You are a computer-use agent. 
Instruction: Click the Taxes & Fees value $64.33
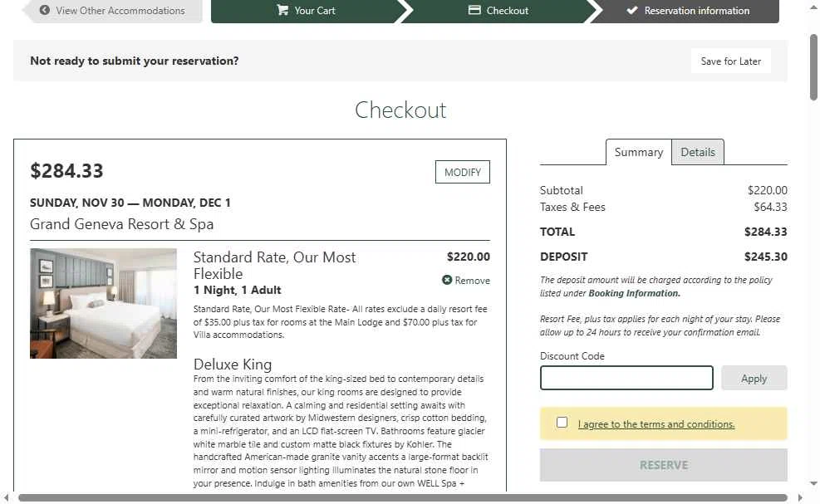click(x=770, y=207)
